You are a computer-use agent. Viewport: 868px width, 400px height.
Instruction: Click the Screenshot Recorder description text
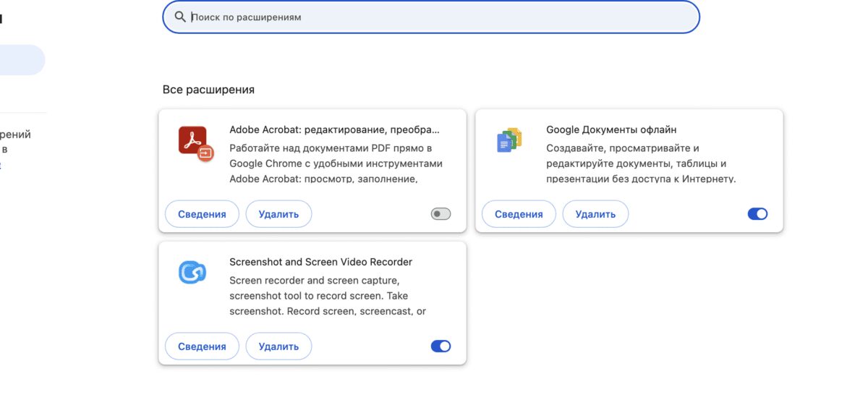327,296
